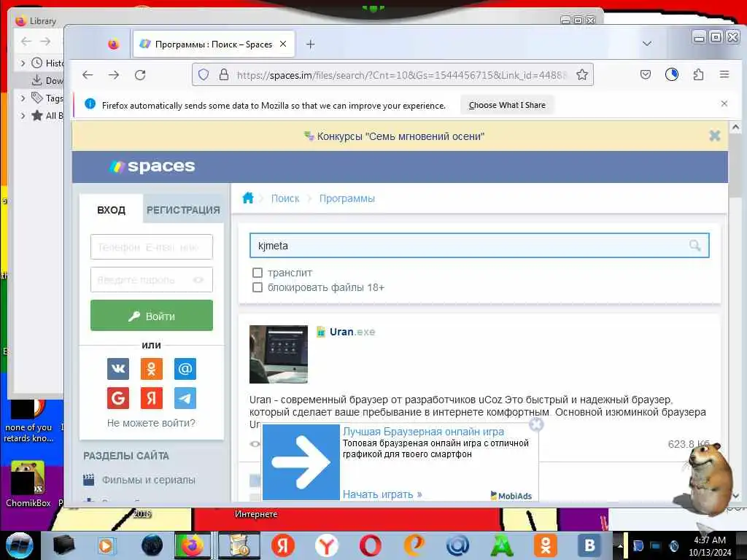Open VK icon on taskbar
The height and width of the screenshot is (560, 747).
[x=589, y=545]
